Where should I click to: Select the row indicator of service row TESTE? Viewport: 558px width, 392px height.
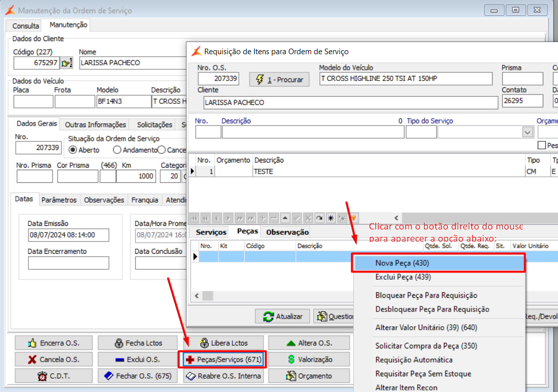tap(193, 172)
